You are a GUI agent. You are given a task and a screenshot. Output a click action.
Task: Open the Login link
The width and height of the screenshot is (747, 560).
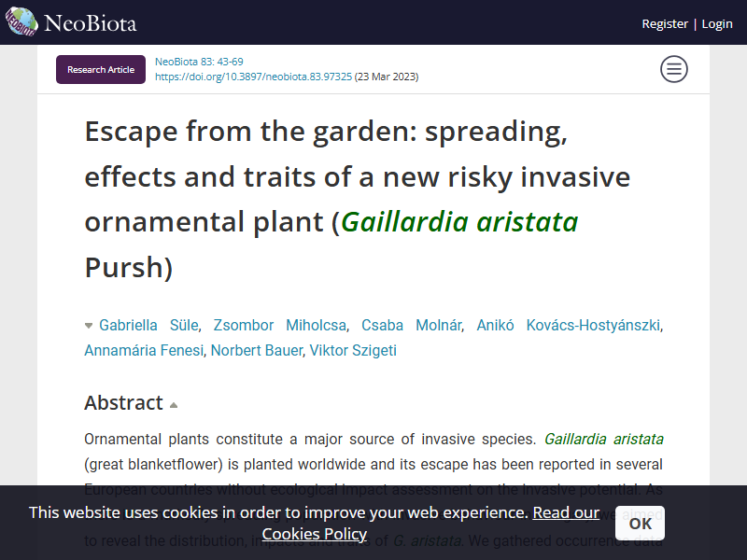(717, 24)
